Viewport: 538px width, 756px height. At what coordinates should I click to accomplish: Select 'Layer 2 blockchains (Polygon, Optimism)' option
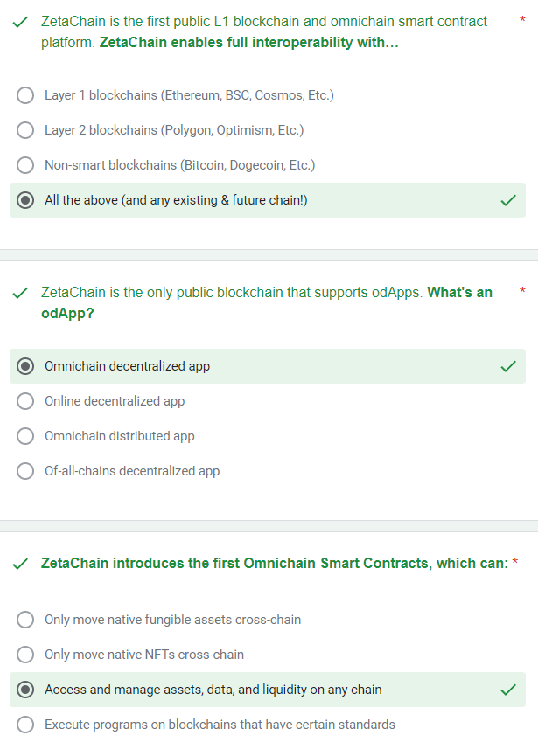pyautogui.click(x=25, y=130)
